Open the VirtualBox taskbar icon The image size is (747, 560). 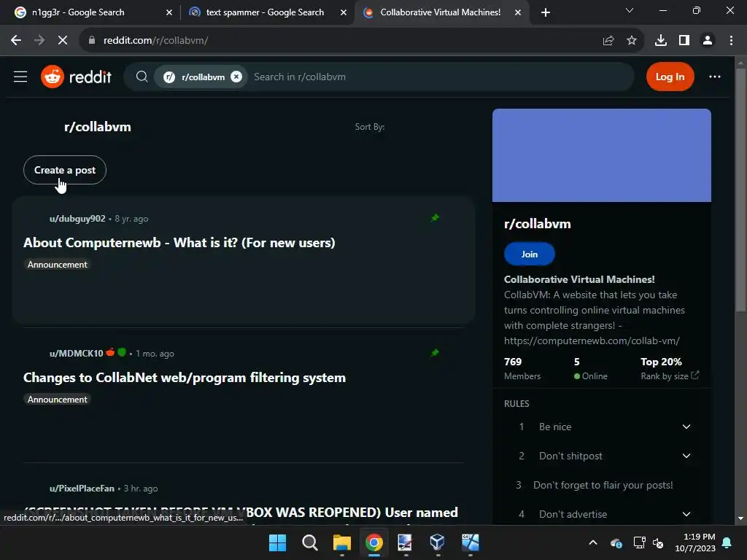pyautogui.click(x=438, y=542)
